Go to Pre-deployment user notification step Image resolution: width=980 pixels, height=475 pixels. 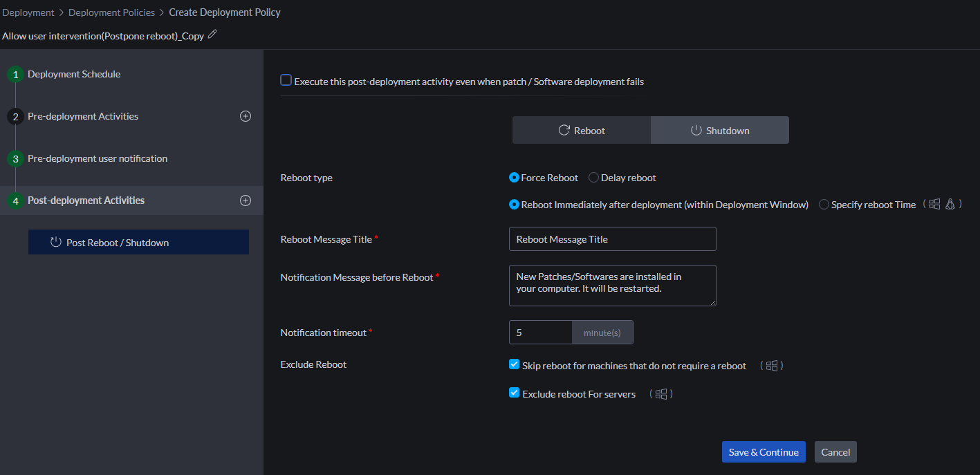coord(97,158)
